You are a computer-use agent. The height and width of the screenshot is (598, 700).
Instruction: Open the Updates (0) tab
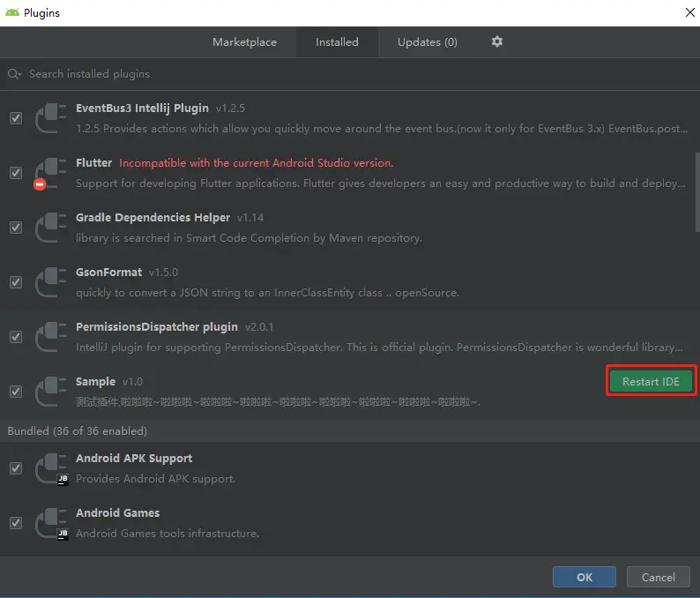[x=428, y=42]
